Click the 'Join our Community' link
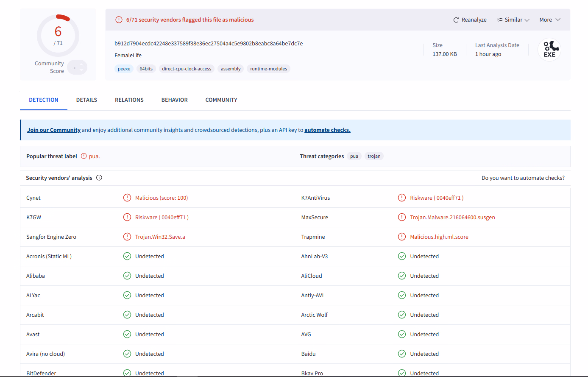Screen dimensions: 588x377 coord(54,130)
